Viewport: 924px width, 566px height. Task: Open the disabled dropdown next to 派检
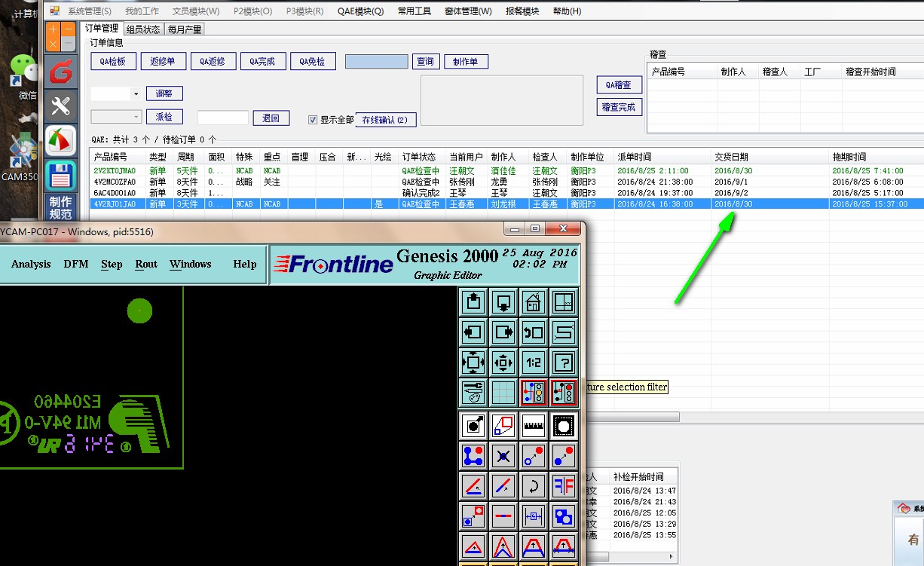pyautogui.click(x=136, y=117)
